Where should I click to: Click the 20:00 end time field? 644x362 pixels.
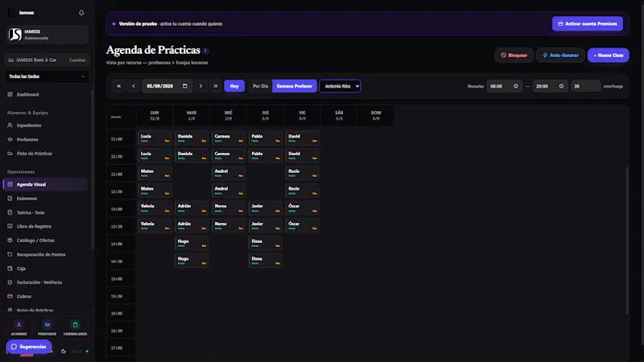click(550, 86)
